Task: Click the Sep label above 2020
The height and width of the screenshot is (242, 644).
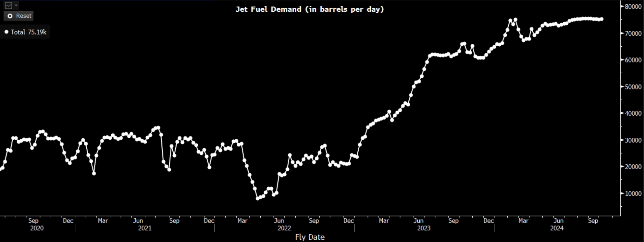Action: [x=33, y=221]
